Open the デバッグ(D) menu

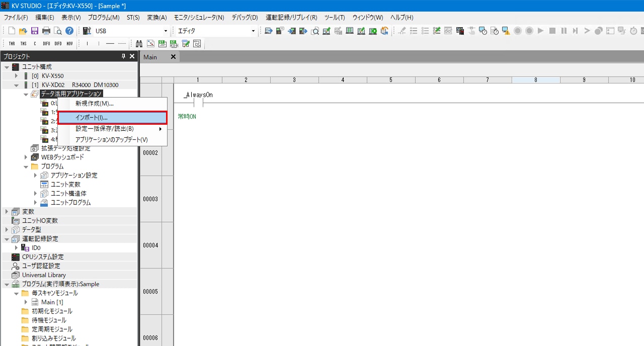click(245, 18)
